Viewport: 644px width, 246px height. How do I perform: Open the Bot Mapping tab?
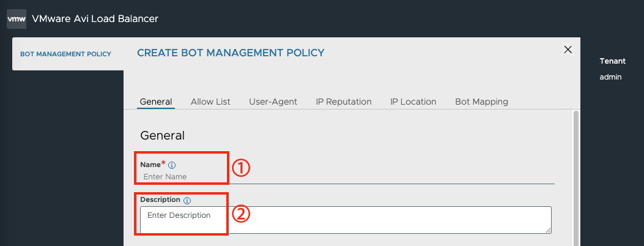(481, 102)
